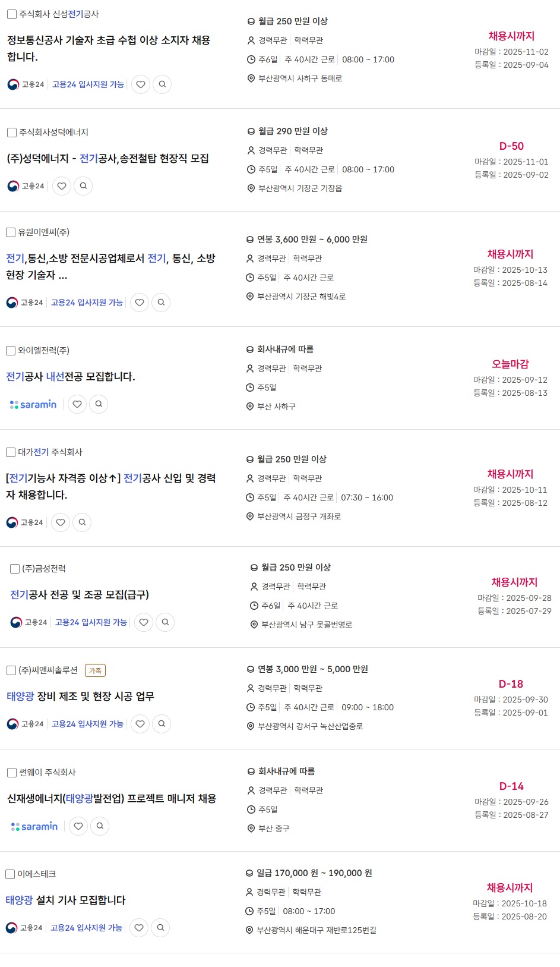This screenshot has width=560, height=967.
Task: Toggle the 이에스테크 checkbox
Action: (x=10, y=874)
